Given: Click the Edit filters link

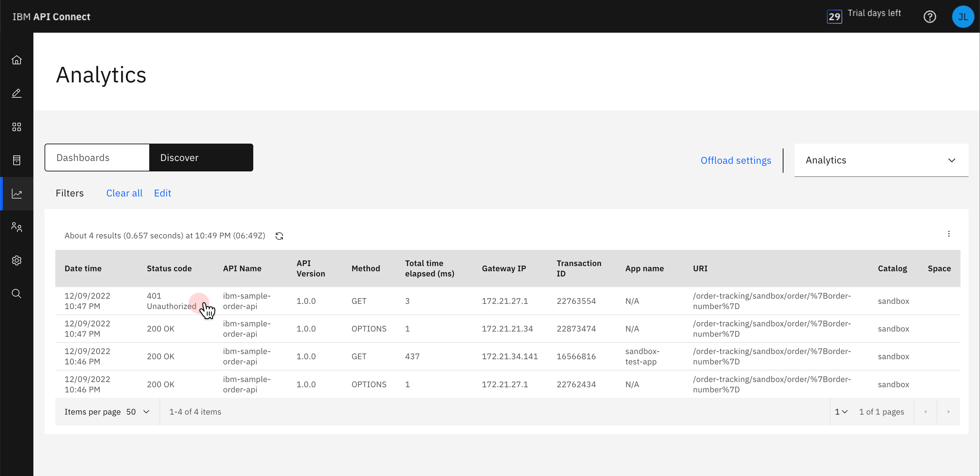Looking at the screenshot, I should (162, 193).
